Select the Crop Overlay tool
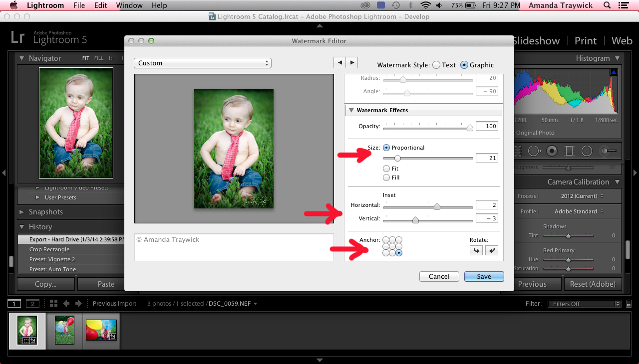 point(518,151)
